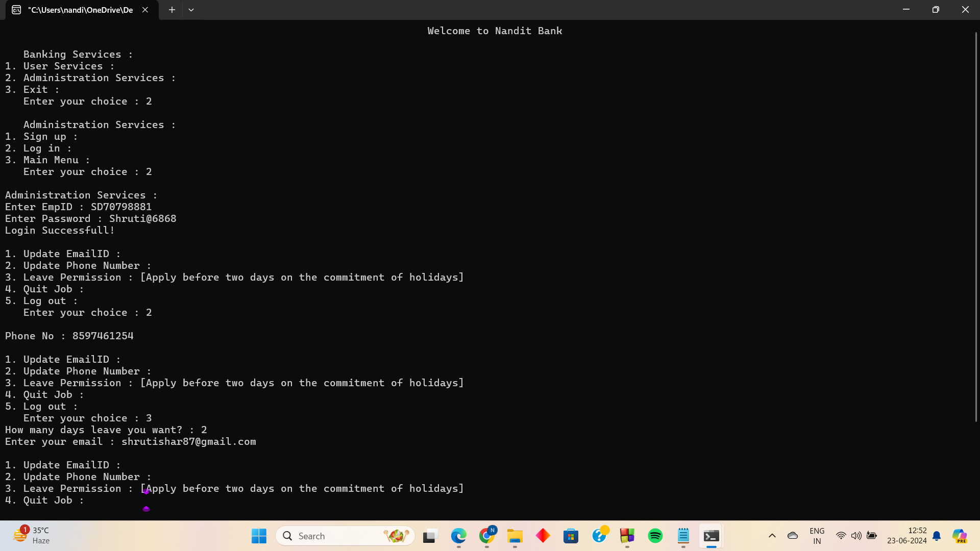Viewport: 980px width, 551px height.
Task: Expand the terminal profile dropdown chevron
Action: [x=191, y=10]
